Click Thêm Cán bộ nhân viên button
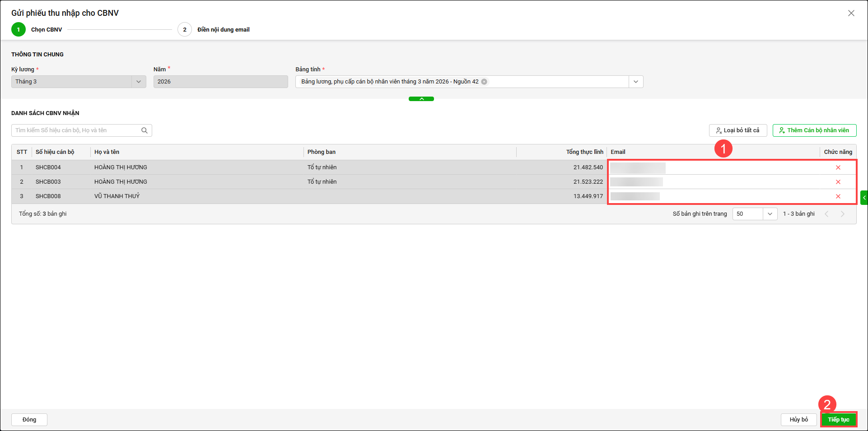The image size is (868, 431). (814, 130)
